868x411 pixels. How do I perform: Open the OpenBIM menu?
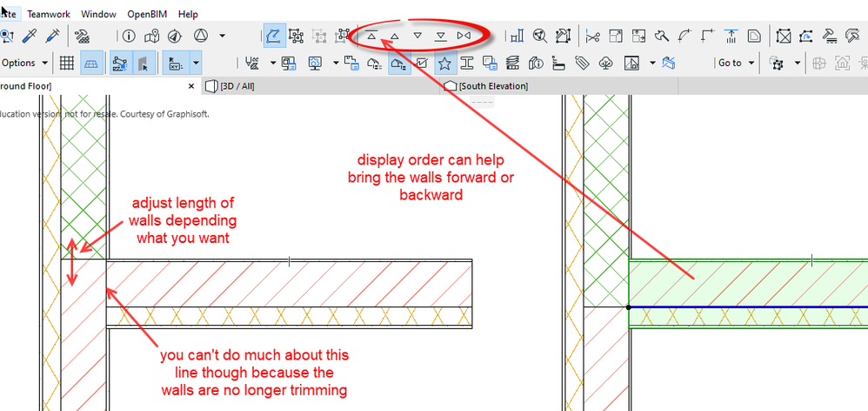pyautogui.click(x=147, y=14)
